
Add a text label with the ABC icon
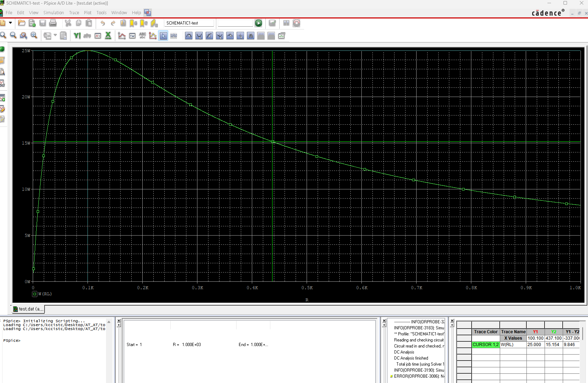point(143,36)
